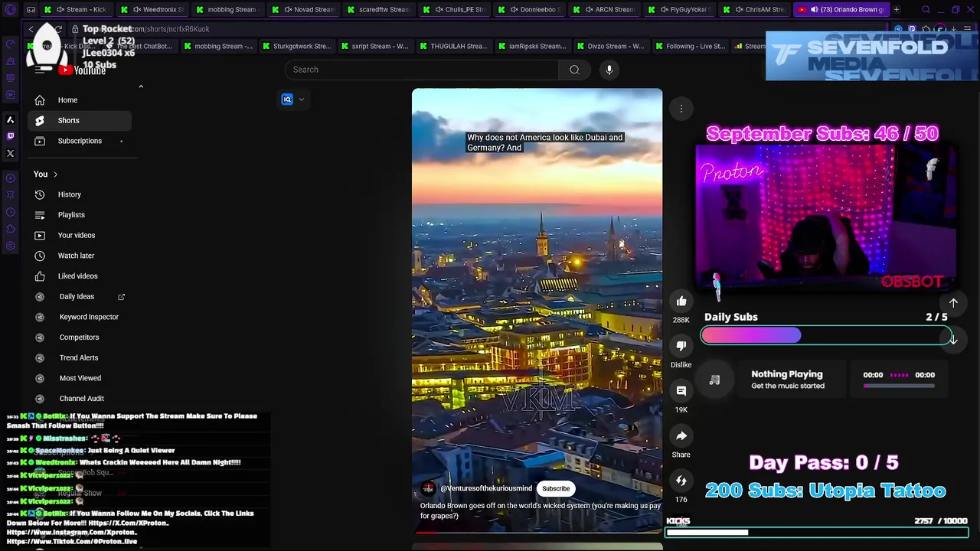Open Twitch in the Opera sidebar

tap(11, 136)
